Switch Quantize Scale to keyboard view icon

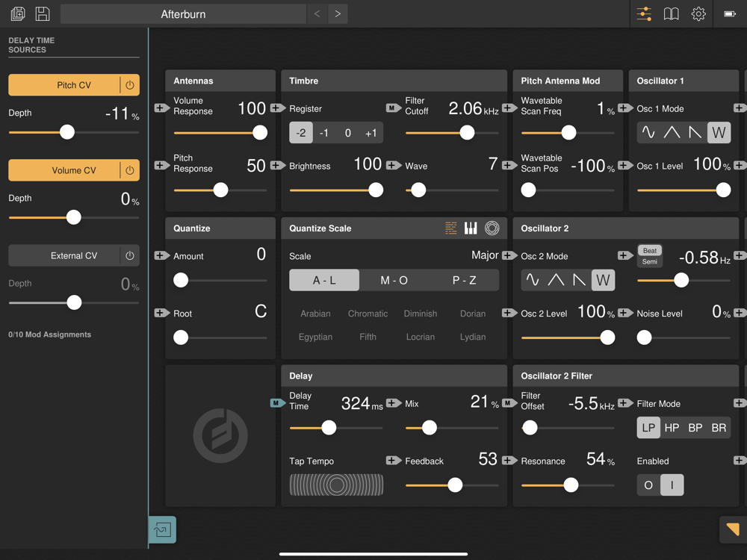pyautogui.click(x=471, y=228)
